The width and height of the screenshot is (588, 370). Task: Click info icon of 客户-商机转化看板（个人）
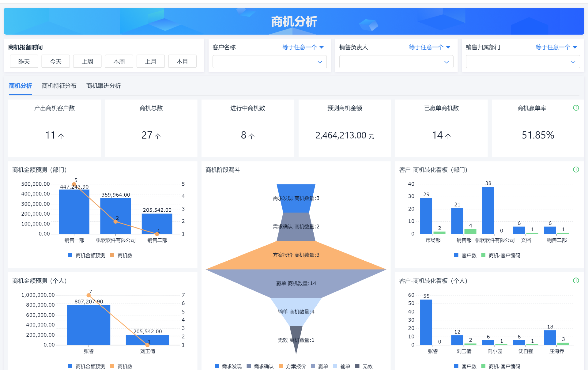576,281
